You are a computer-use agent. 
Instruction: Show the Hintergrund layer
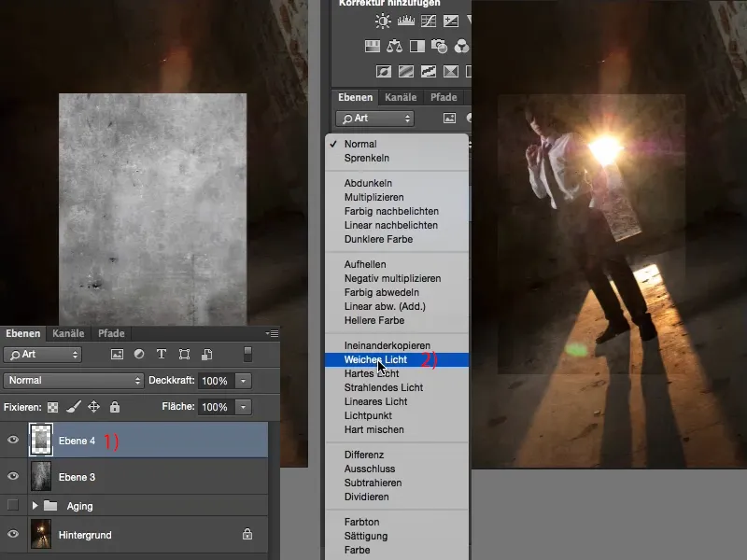tap(14, 534)
